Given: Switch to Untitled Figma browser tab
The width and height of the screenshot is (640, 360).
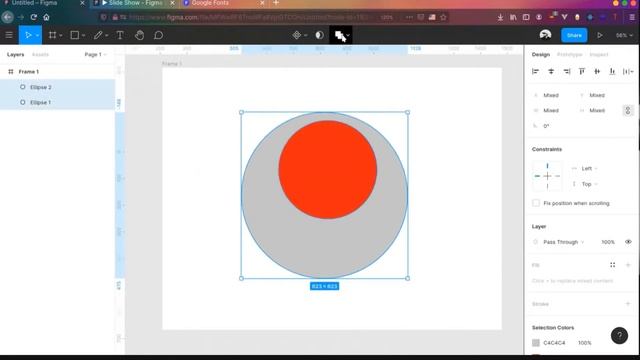Looking at the screenshot, I should (44, 3).
